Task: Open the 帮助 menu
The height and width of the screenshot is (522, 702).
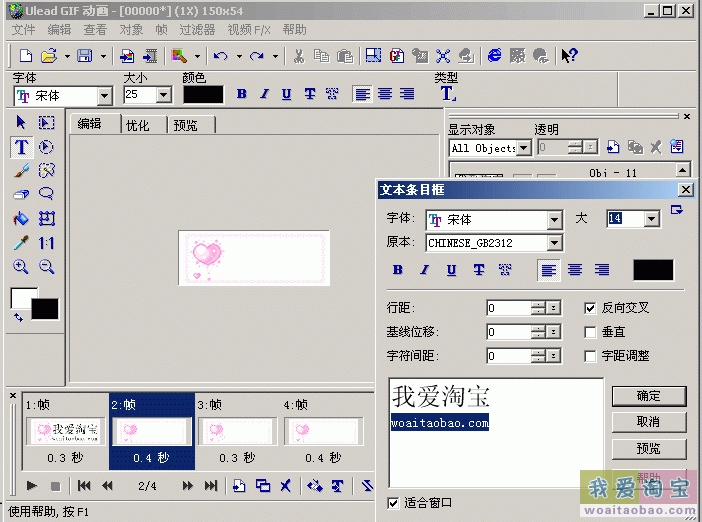Action: click(294, 30)
